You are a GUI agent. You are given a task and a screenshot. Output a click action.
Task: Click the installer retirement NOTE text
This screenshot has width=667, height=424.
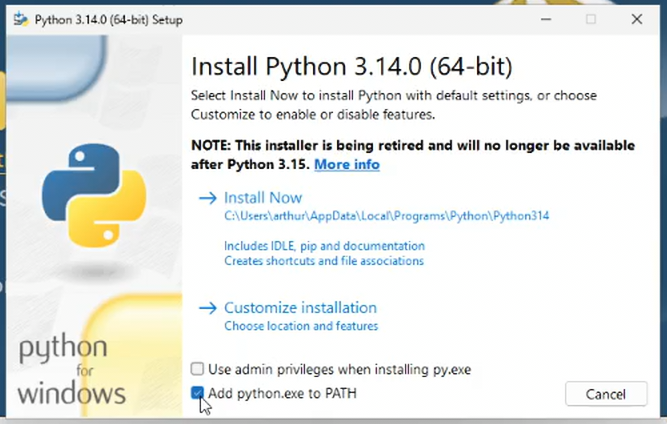413,155
